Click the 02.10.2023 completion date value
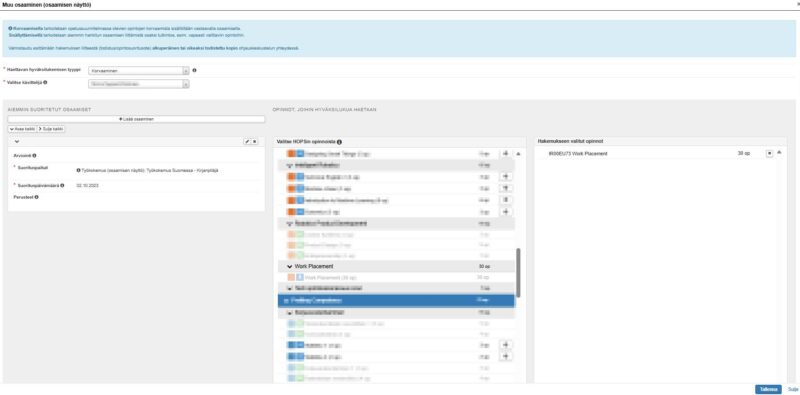 tap(87, 185)
